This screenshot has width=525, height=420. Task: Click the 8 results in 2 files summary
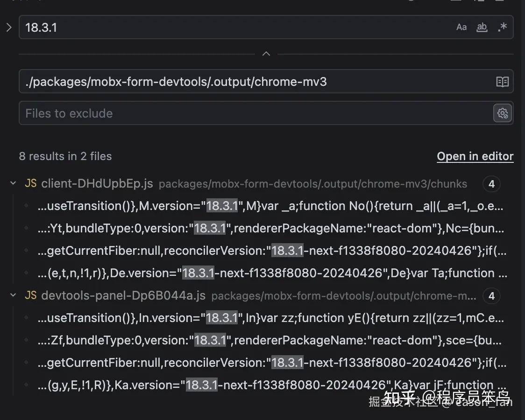pos(65,156)
